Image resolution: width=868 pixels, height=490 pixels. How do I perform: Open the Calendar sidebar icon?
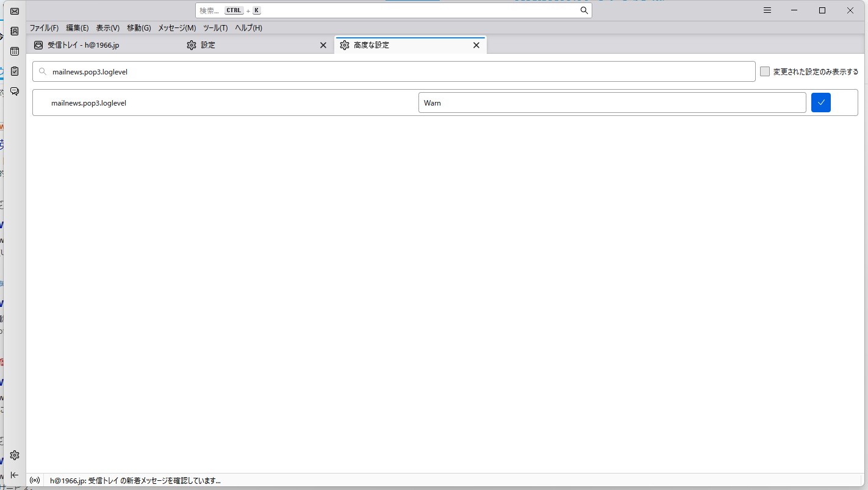click(x=15, y=51)
